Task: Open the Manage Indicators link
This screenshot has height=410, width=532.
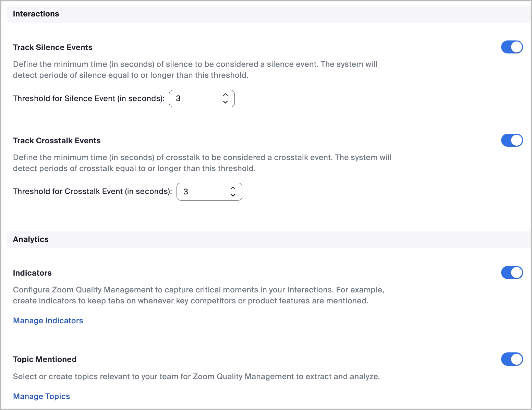Action: (48, 321)
